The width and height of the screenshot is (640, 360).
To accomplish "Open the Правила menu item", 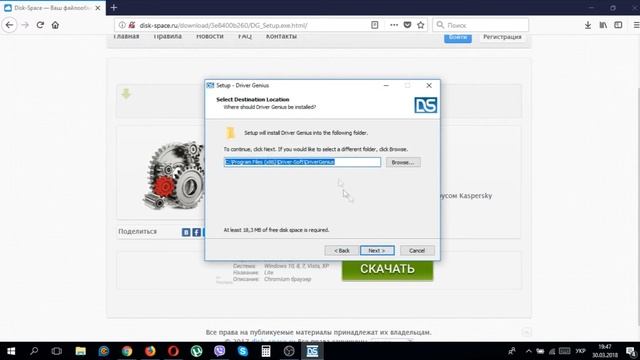I will click(x=168, y=36).
